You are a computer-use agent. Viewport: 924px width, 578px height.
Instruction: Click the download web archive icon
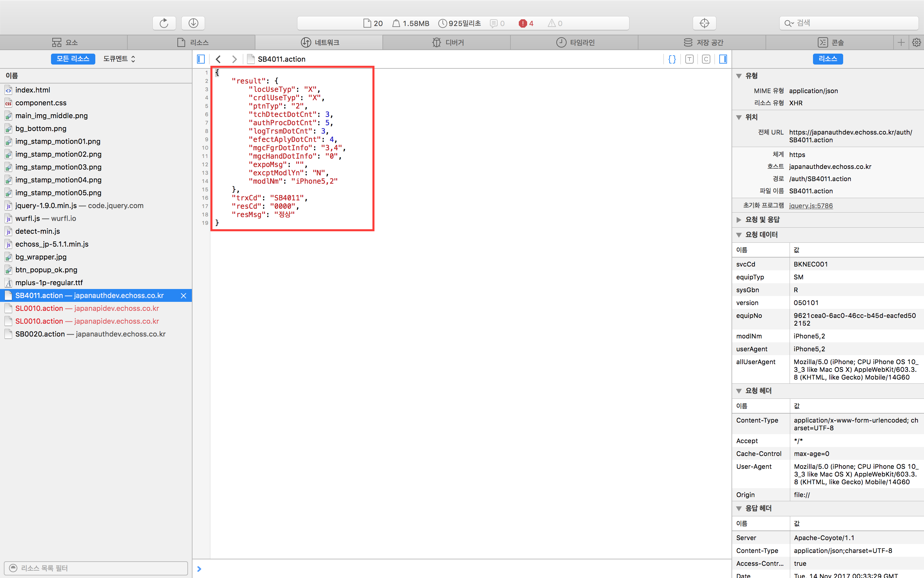193,23
